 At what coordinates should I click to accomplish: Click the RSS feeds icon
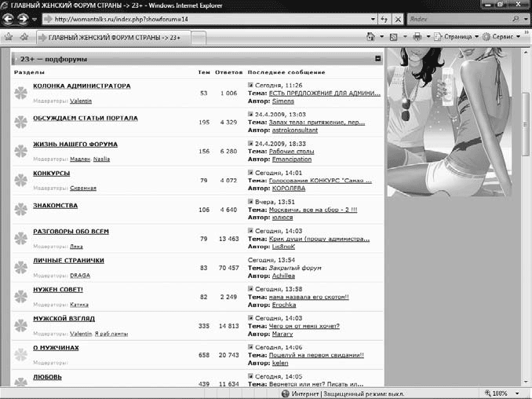[394, 37]
